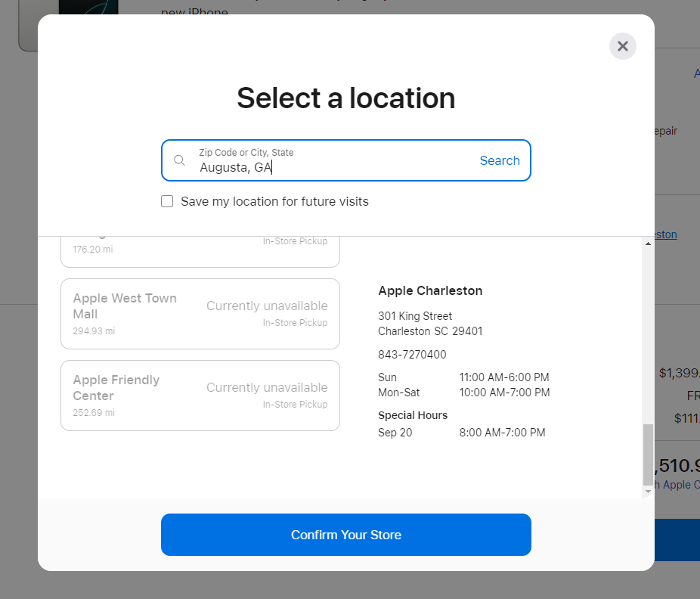Click the Special Hours heading
The image size is (700, 599).
point(413,415)
